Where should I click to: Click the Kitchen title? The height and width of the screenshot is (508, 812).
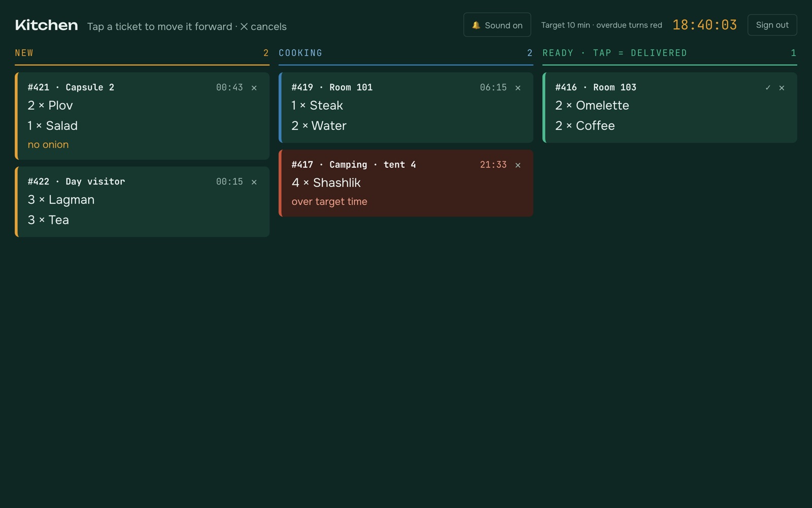[46, 25]
